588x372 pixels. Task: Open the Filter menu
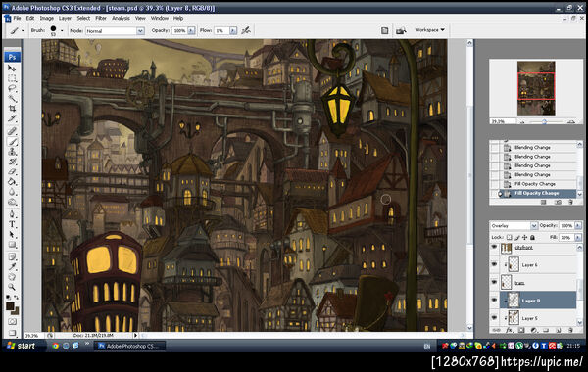[101, 18]
